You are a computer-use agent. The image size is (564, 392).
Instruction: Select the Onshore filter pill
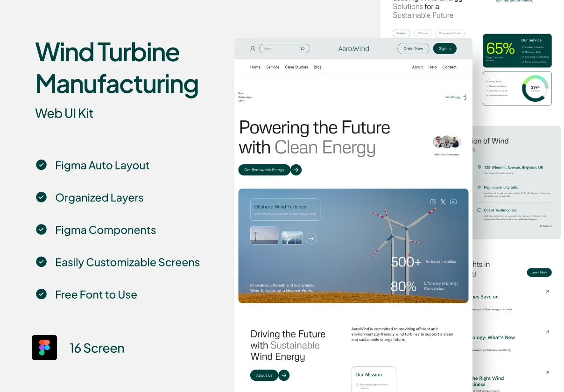pyautogui.click(x=402, y=33)
